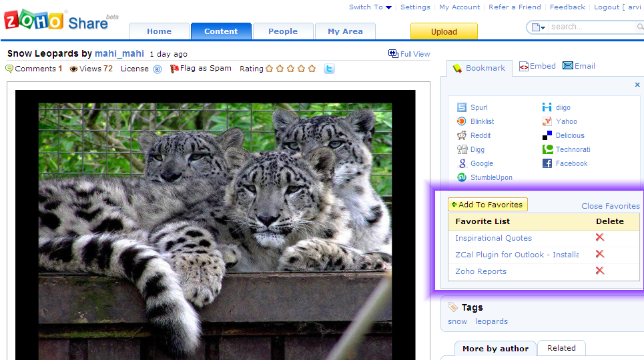
Task: Click the Creative Commons license icon
Action: tap(157, 69)
